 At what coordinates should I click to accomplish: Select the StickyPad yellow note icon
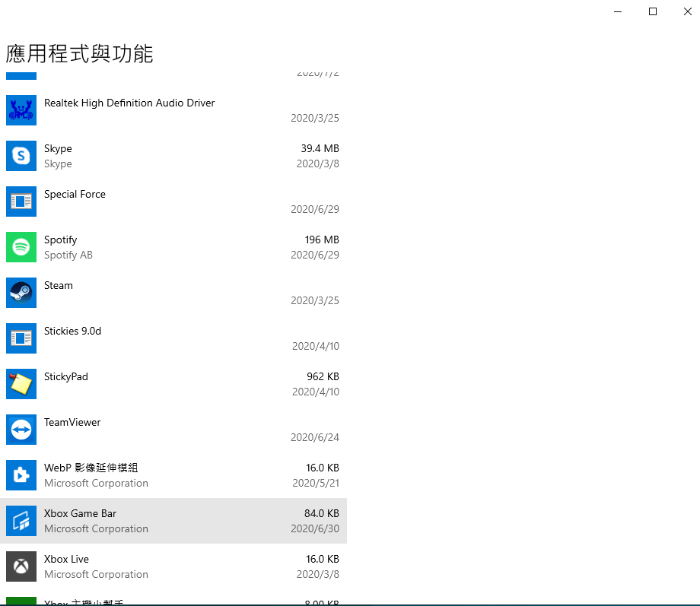tap(21, 384)
